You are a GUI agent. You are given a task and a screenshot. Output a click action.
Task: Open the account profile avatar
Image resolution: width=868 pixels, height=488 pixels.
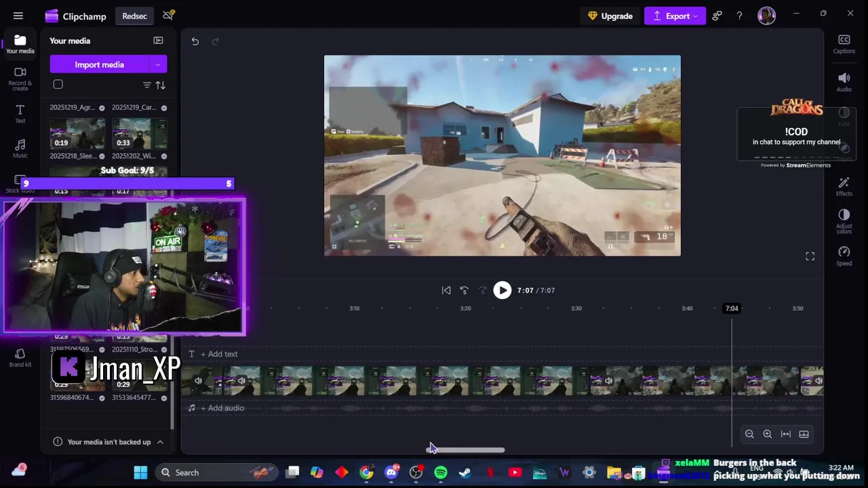(766, 16)
